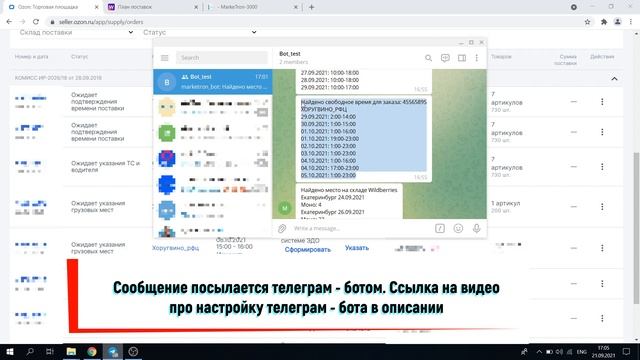Open the Склад поставки dropdown
This screenshot has width=640, height=360.
coord(76,32)
